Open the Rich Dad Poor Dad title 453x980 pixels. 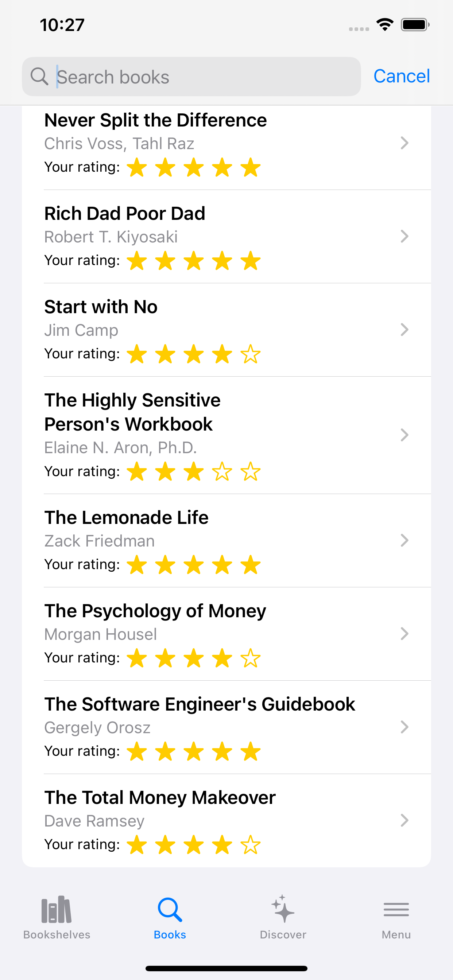coord(125,213)
